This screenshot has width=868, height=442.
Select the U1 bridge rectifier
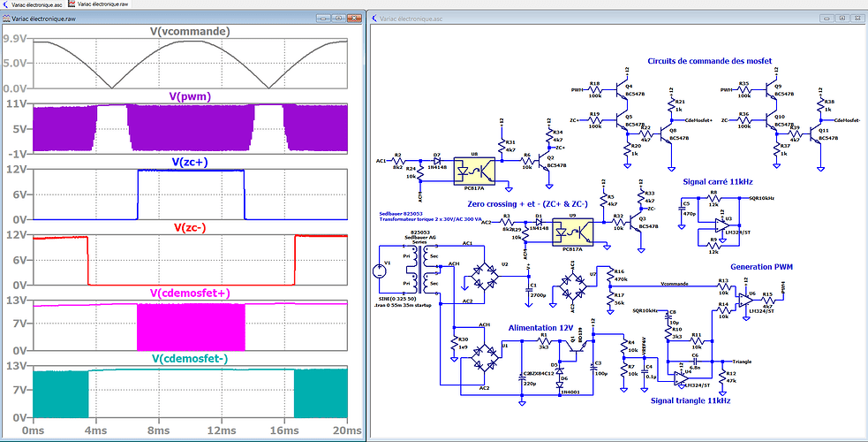pyautogui.click(x=483, y=357)
